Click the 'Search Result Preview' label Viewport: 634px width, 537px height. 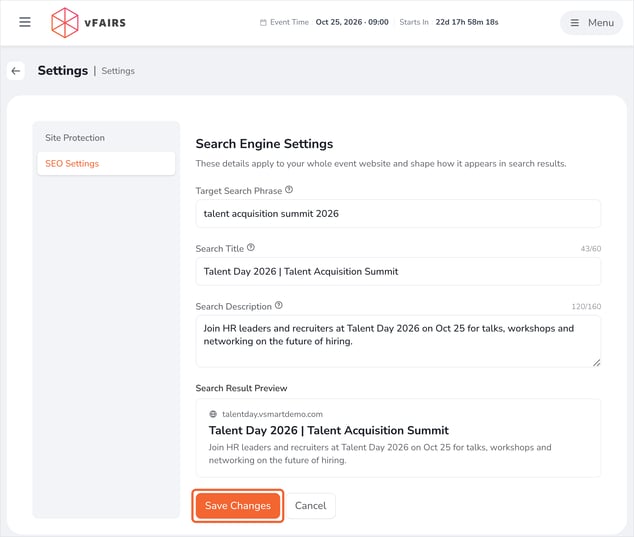pos(241,388)
